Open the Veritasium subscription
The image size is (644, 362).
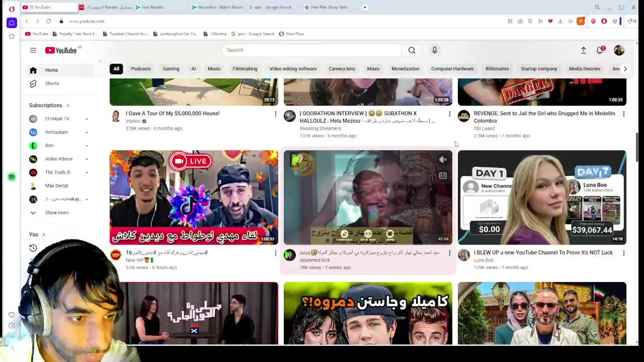point(60,132)
